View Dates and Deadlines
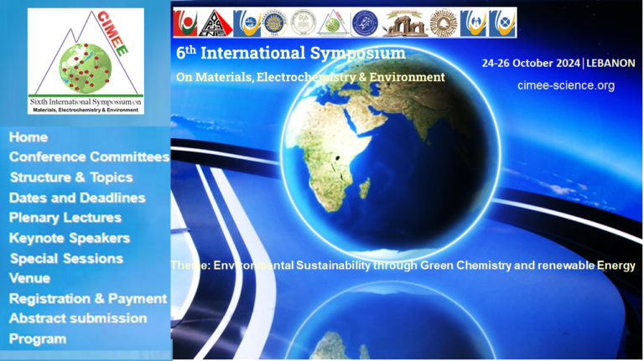 [77, 198]
